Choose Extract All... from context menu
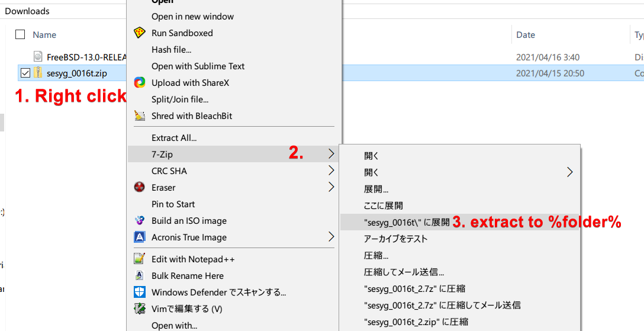 174,138
